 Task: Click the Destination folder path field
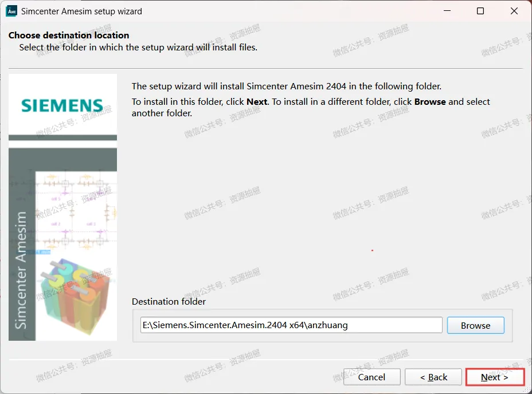point(291,325)
